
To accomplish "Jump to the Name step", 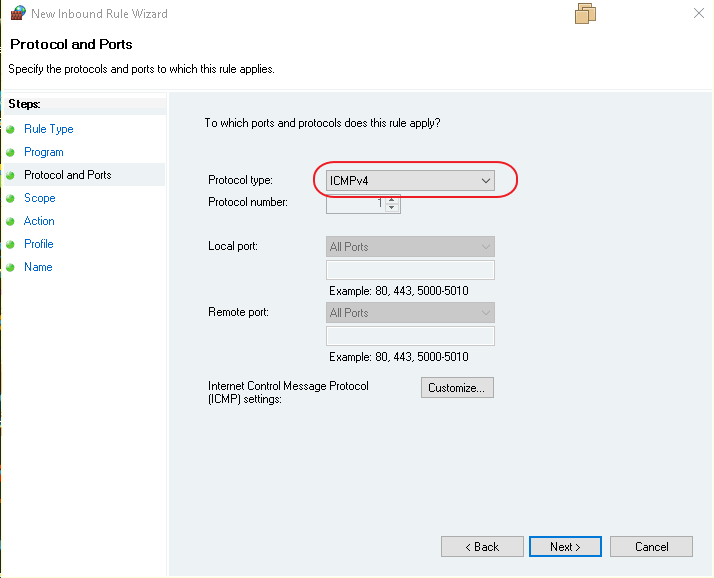I will (38, 267).
